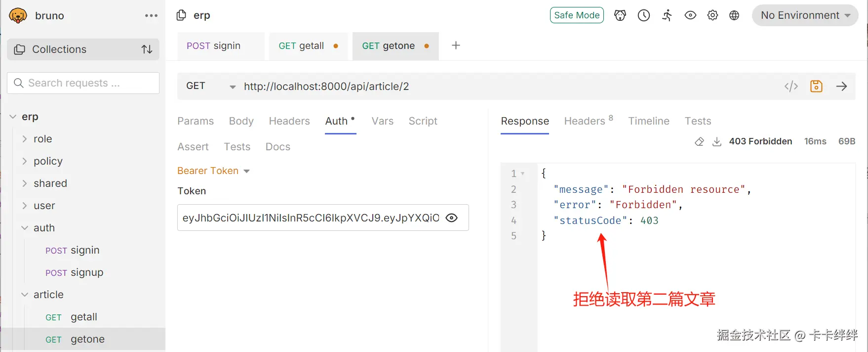The height and width of the screenshot is (352, 868).
Task: Click the eye icon in top toolbar
Action: [690, 15]
